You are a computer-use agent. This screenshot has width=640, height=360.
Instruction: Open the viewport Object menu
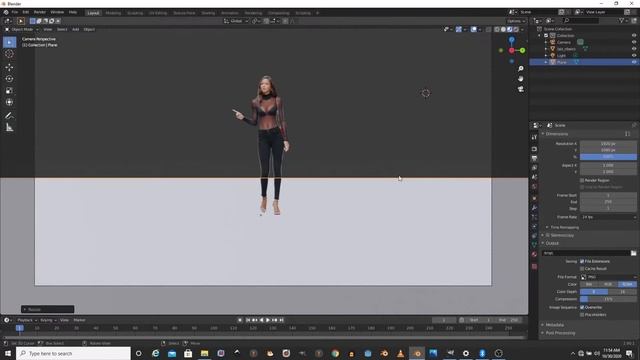tap(89, 29)
